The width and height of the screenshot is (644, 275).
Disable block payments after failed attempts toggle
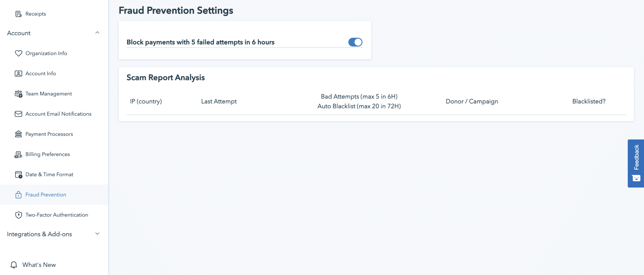[x=355, y=42]
